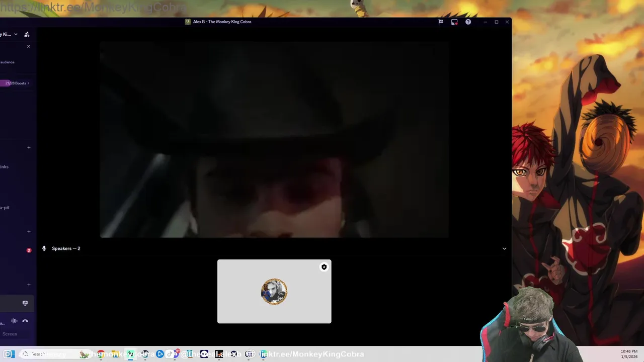Select the speaker tile with the avatar

(274, 292)
